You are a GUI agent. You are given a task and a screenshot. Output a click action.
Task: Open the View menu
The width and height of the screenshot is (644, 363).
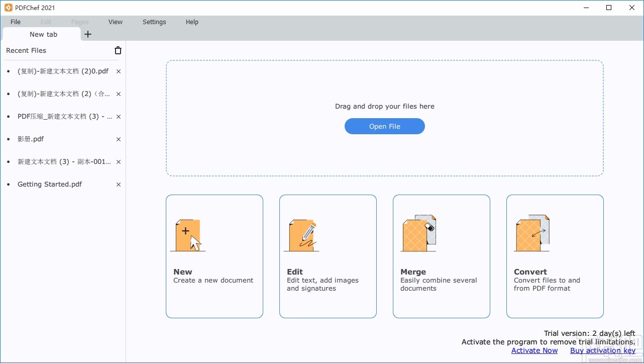pos(116,22)
